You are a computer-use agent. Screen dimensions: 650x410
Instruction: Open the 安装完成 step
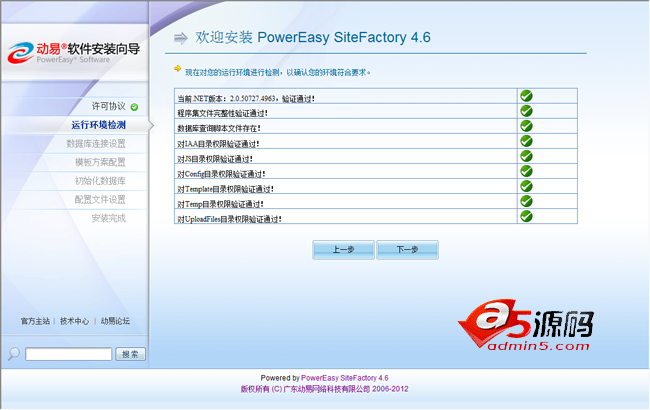(x=109, y=218)
